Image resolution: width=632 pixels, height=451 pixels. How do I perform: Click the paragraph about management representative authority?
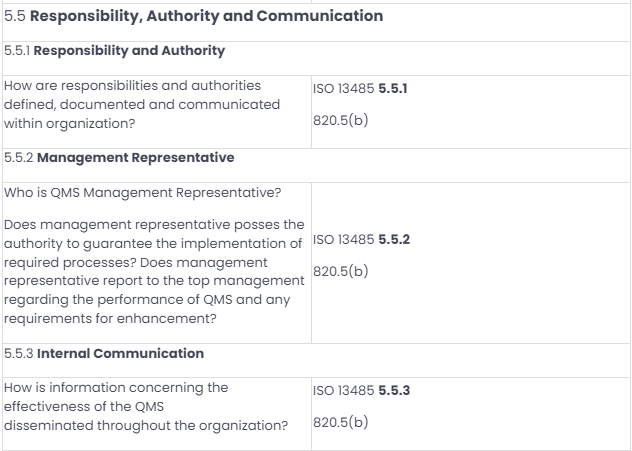pyautogui.click(x=154, y=271)
